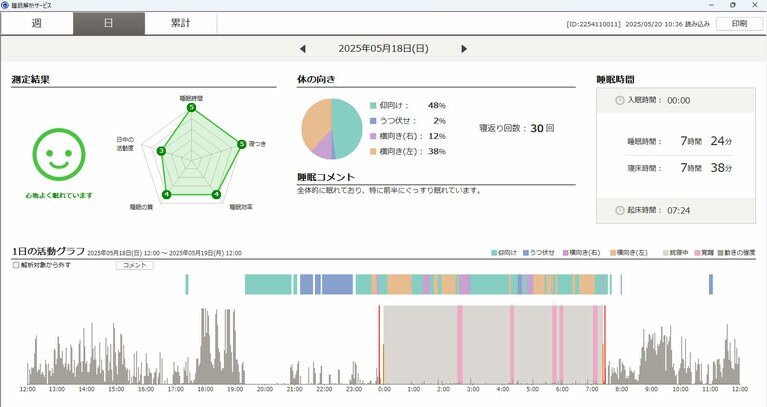Click the green smiley face icon

coord(58,153)
